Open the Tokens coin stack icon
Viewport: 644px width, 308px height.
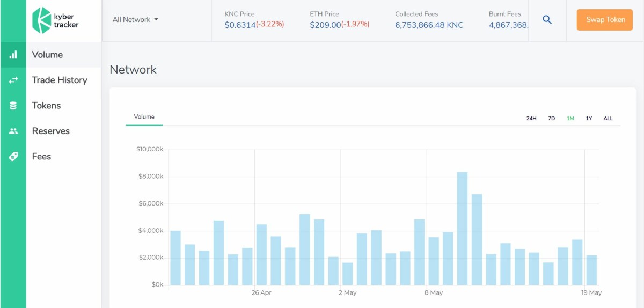[13, 106]
